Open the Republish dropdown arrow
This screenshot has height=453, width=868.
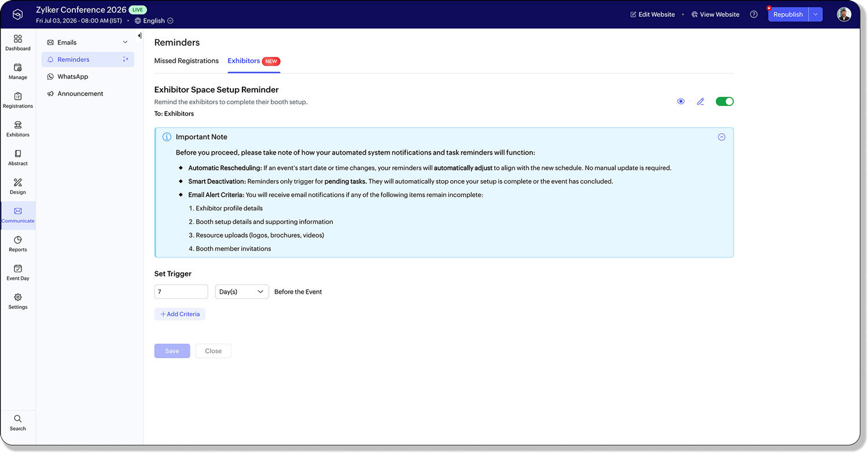815,14
